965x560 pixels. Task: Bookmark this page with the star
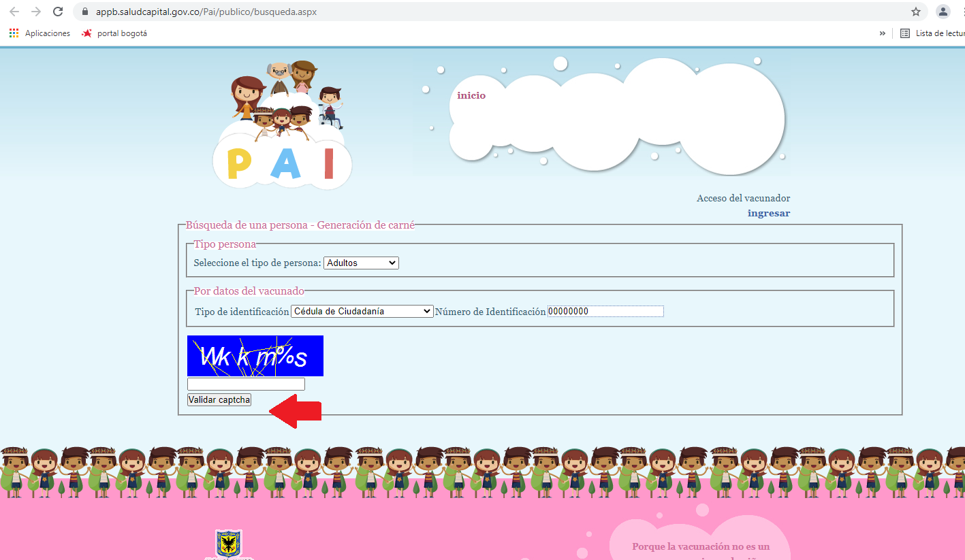916,12
